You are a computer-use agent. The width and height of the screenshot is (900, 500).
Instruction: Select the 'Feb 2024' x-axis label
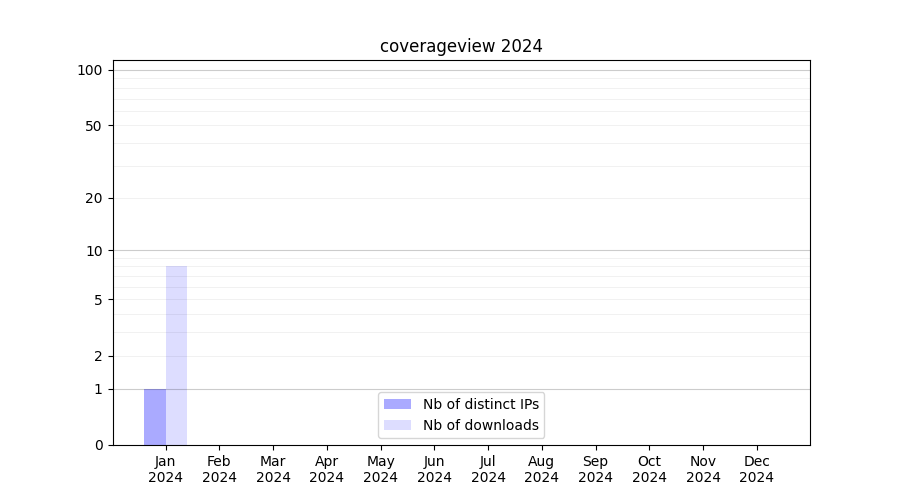[x=219, y=469]
